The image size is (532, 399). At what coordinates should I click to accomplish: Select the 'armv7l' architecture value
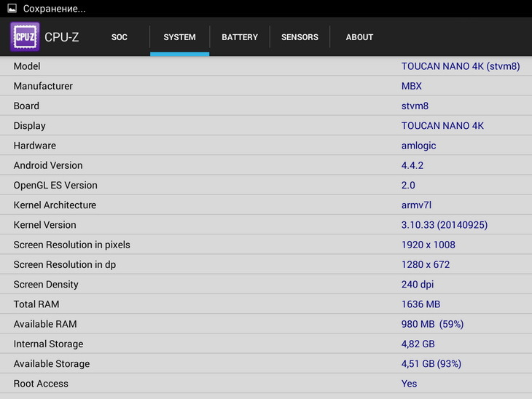tap(416, 205)
